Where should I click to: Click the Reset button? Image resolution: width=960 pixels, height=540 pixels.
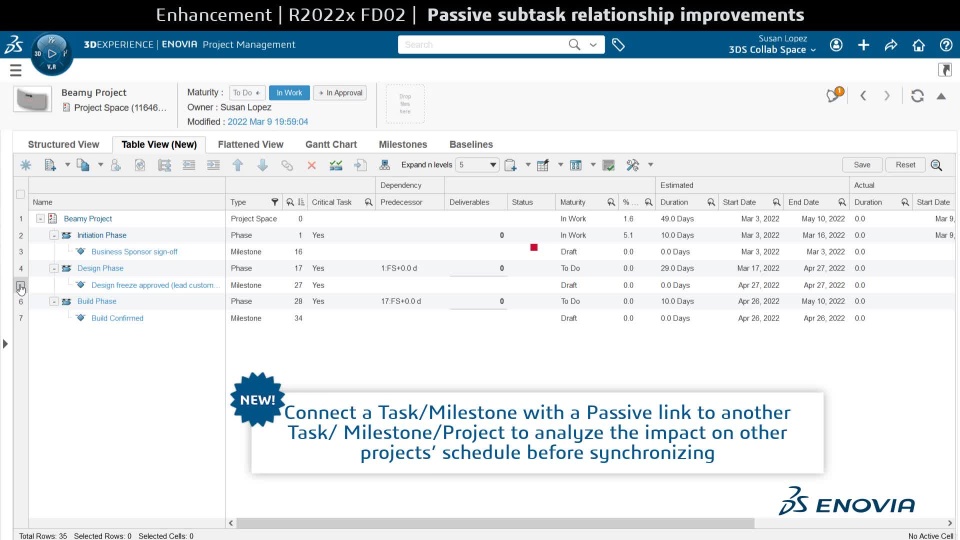[x=906, y=165]
